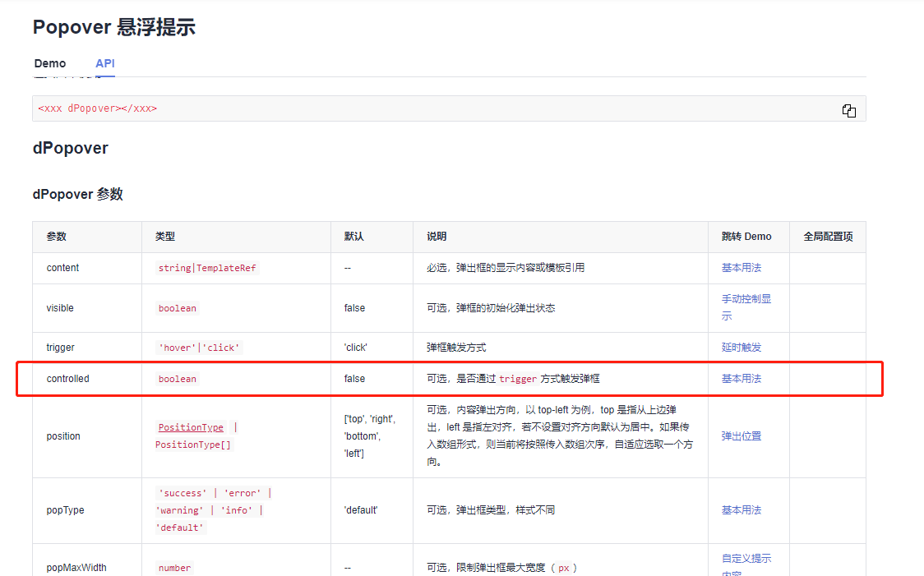924x576 pixels.
Task: Click the 'hover'|'click' type code
Action: 198,348
